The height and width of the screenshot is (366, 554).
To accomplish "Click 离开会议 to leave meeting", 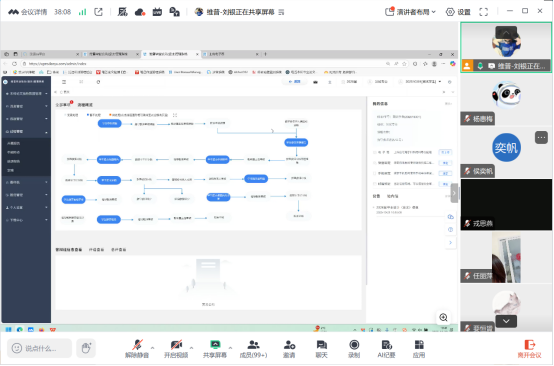I will point(529,348).
